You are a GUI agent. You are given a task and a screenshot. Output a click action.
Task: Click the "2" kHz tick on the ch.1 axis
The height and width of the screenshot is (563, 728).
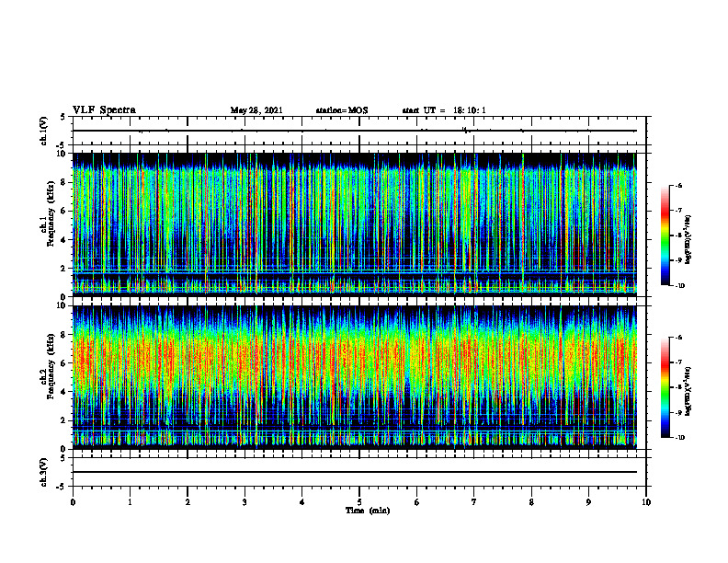64,269
